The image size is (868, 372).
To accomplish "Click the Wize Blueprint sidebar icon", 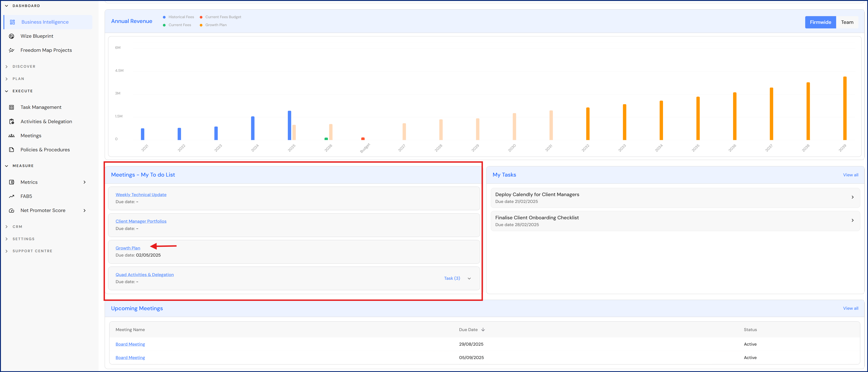I will click(x=11, y=36).
